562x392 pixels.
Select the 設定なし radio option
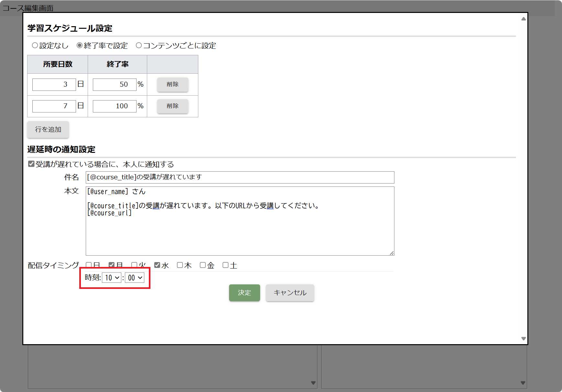[35, 46]
